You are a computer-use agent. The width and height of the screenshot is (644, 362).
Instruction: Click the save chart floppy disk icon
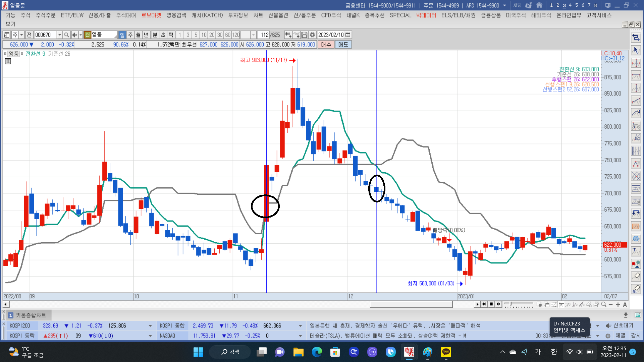304,35
